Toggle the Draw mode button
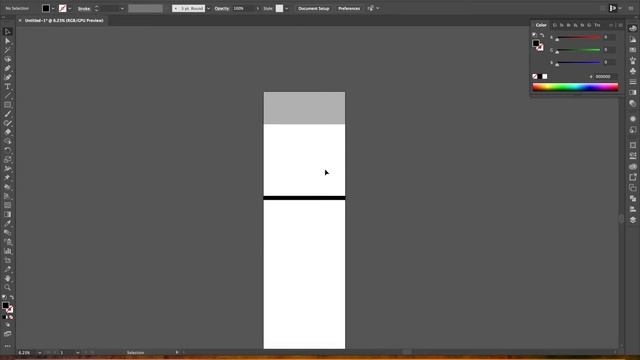This screenshot has height=360, width=640. (7, 325)
